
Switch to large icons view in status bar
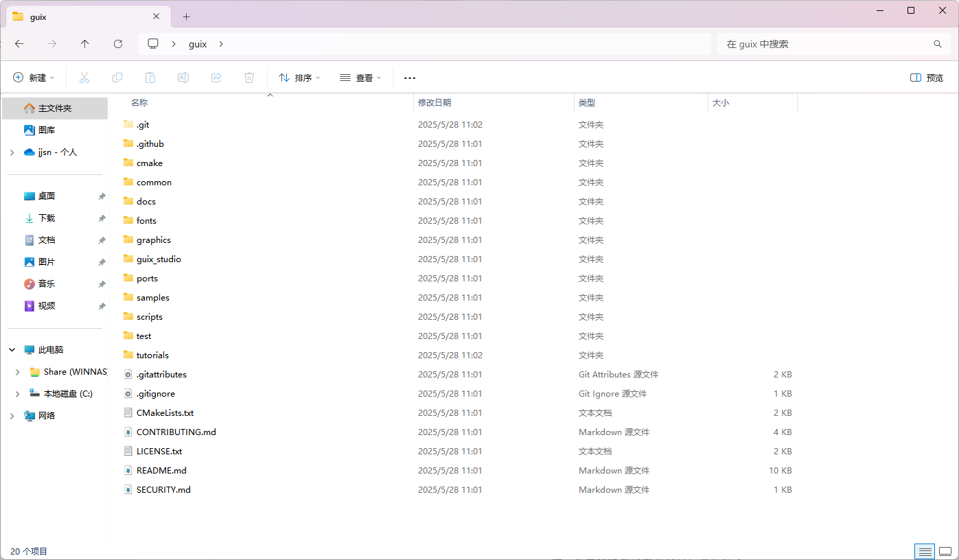945,552
